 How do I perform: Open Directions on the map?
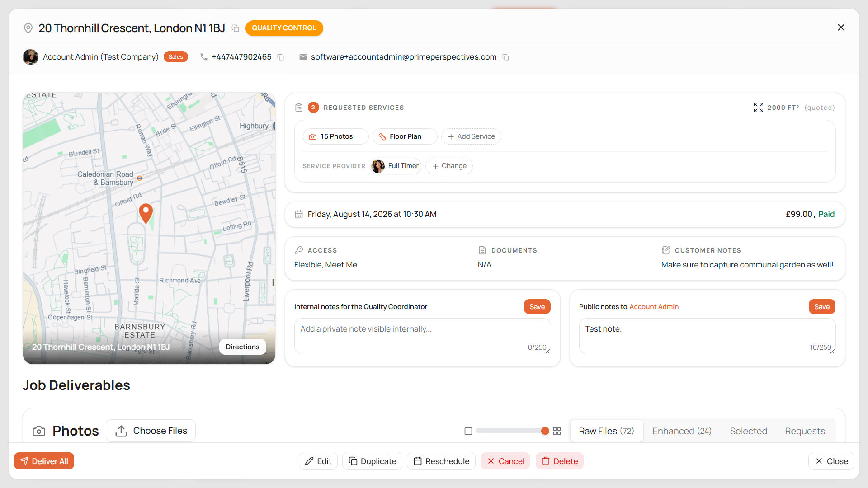[243, 347]
